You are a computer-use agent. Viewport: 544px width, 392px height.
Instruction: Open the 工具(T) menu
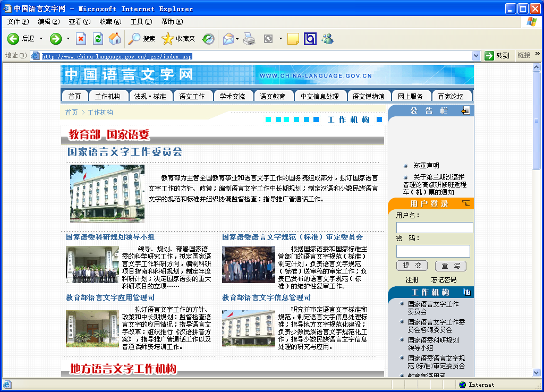click(141, 22)
